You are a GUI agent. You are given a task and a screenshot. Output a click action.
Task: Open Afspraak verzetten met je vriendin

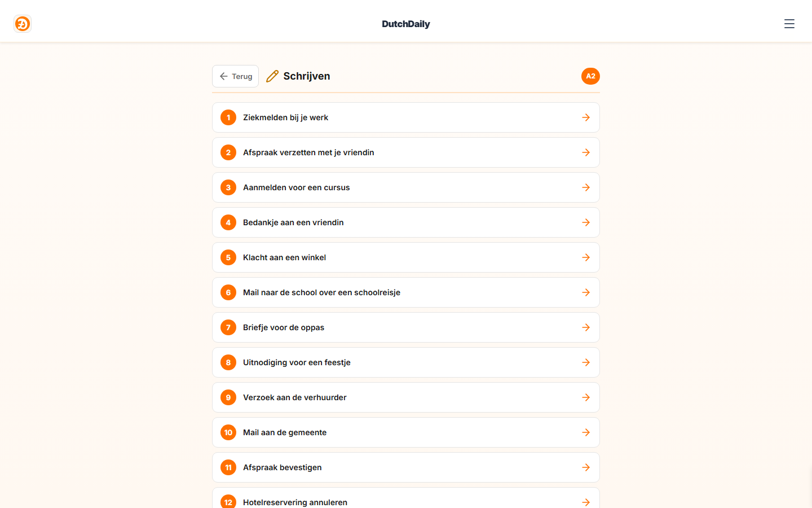(406, 152)
